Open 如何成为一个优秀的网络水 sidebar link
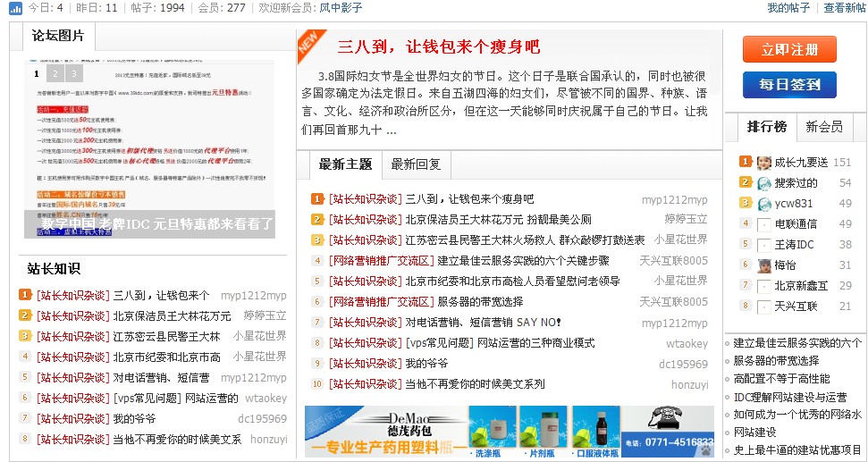 (x=797, y=415)
